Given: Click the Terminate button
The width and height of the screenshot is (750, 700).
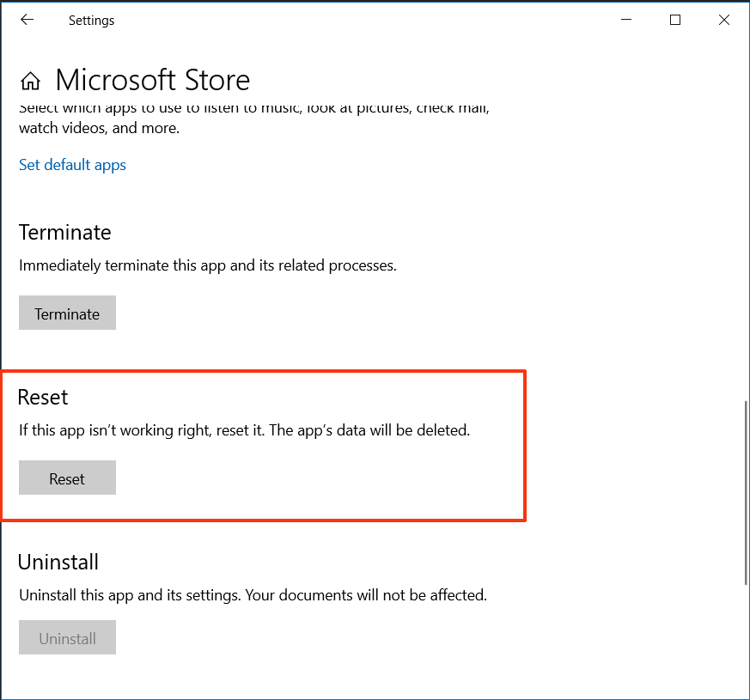Looking at the screenshot, I should tap(68, 313).
